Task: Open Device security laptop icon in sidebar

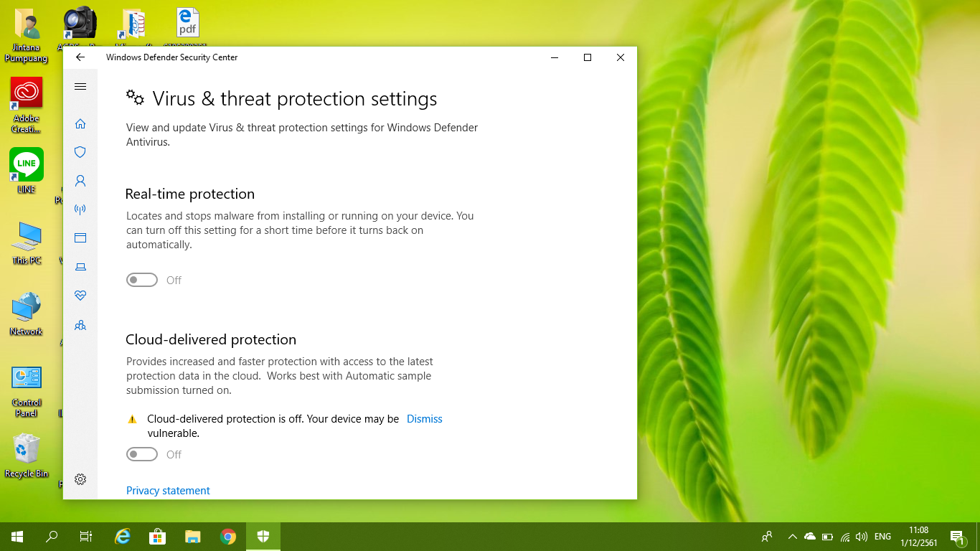Action: pyautogui.click(x=80, y=267)
